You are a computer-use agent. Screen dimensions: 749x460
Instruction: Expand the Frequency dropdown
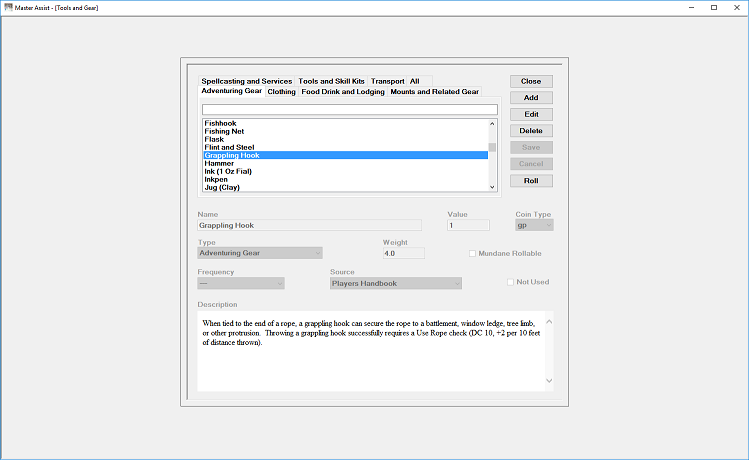pyautogui.click(x=241, y=283)
